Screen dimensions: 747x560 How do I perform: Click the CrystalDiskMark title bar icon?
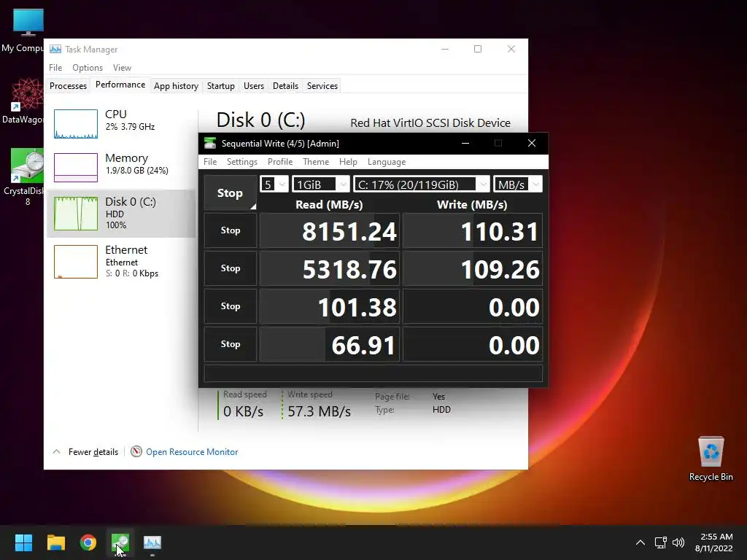pyautogui.click(x=210, y=143)
